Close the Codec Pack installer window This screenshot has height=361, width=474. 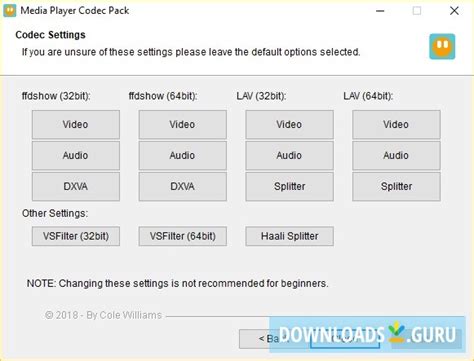(454, 11)
